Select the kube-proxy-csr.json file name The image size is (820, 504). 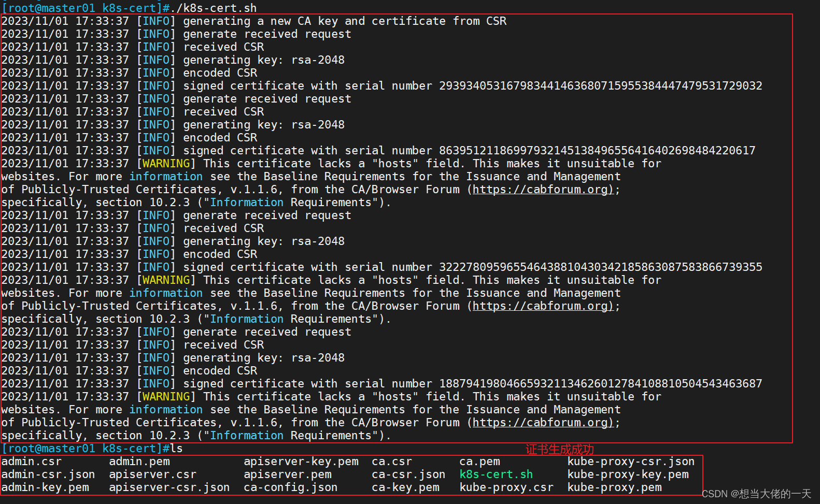point(631,462)
